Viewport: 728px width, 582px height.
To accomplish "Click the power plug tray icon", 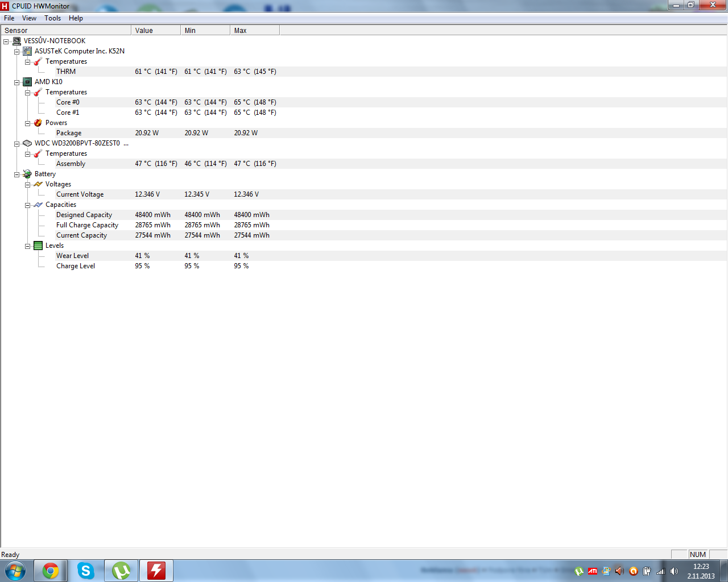I will tap(647, 571).
